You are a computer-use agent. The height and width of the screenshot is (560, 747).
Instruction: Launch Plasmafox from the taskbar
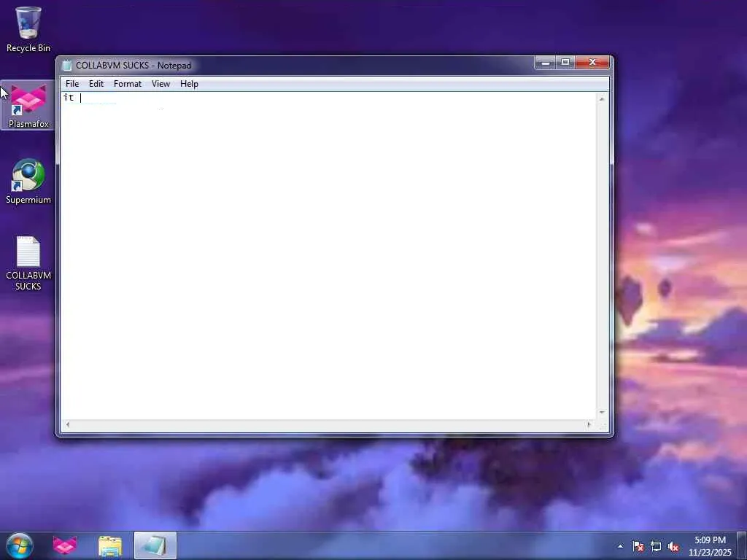(x=65, y=545)
